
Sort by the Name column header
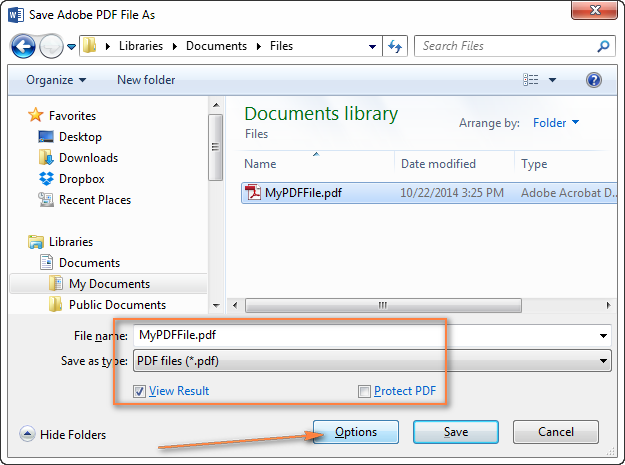pyautogui.click(x=260, y=164)
